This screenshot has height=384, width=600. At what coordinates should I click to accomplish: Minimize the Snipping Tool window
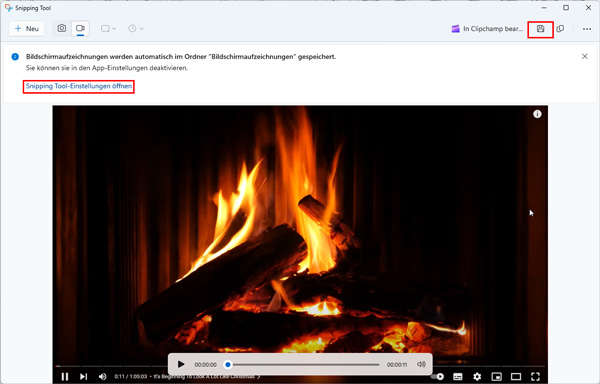click(x=544, y=8)
